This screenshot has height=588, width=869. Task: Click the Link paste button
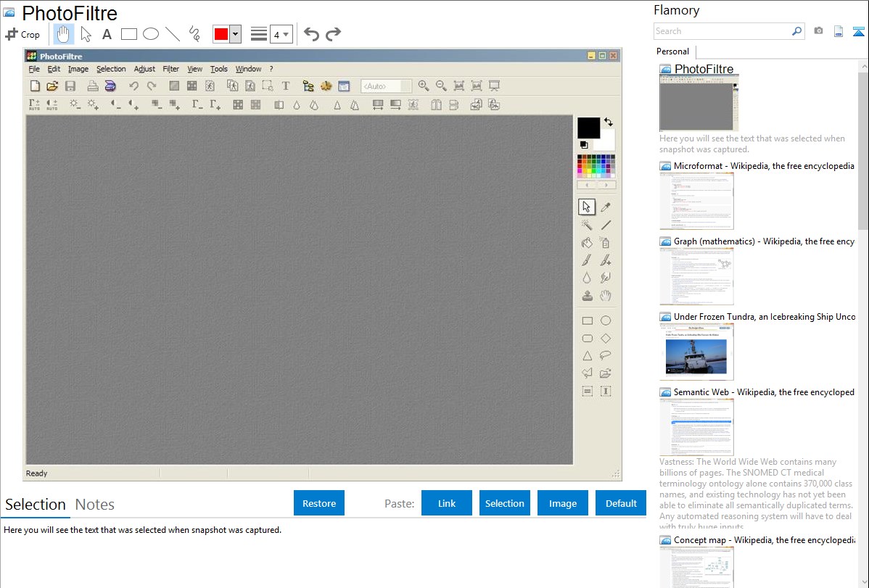click(x=447, y=503)
